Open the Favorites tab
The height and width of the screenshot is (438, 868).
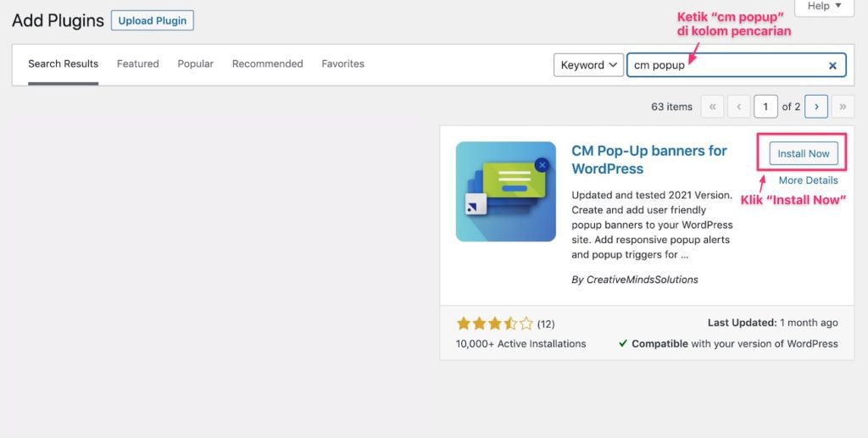[x=342, y=64]
